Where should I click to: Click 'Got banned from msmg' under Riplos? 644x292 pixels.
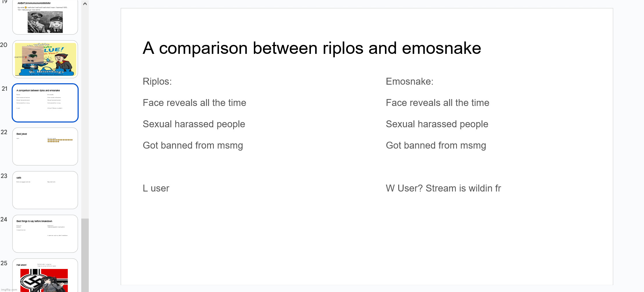[x=192, y=145]
